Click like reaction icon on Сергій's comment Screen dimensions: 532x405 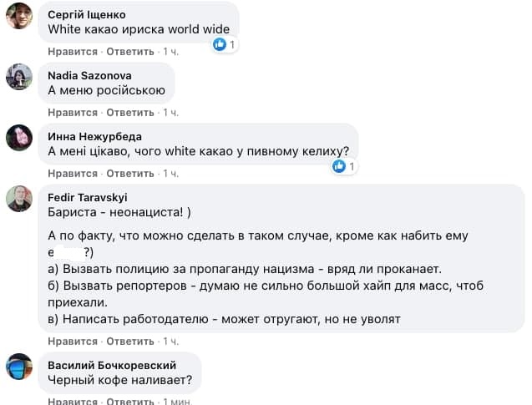[x=220, y=44]
